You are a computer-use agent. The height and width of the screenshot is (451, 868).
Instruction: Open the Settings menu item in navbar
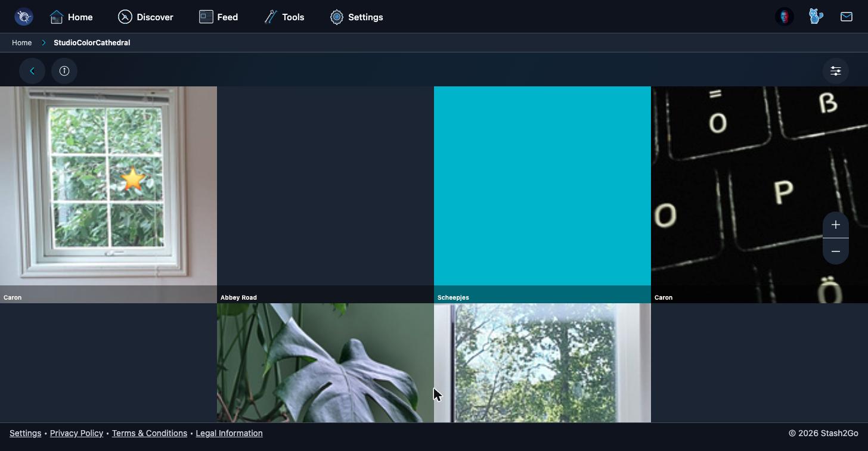356,17
